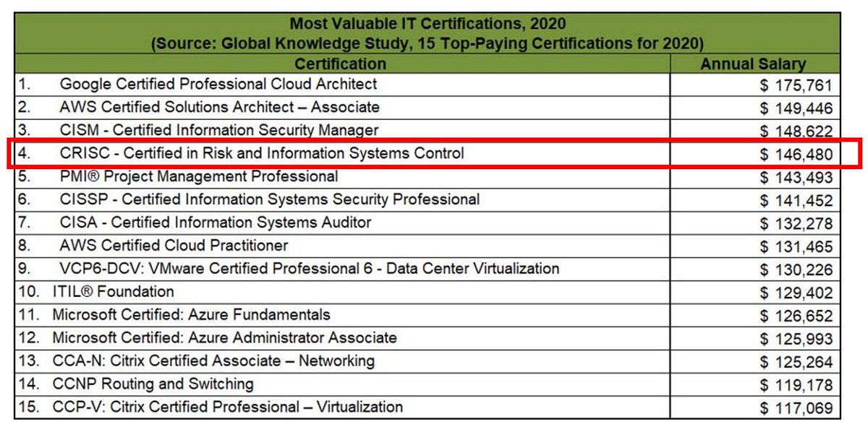Click the $ 125,993 salary value
Screen dimensions: 868x427
796,340
